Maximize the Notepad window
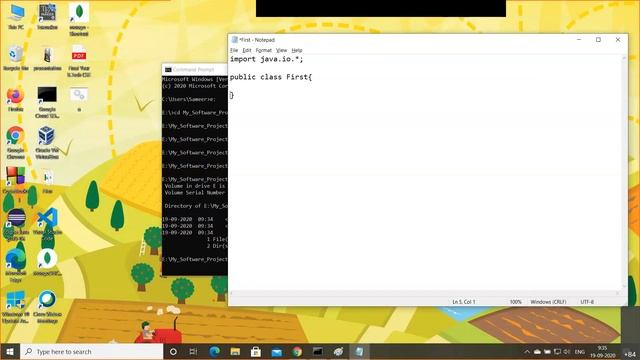The width and height of the screenshot is (640, 360). (x=598, y=40)
